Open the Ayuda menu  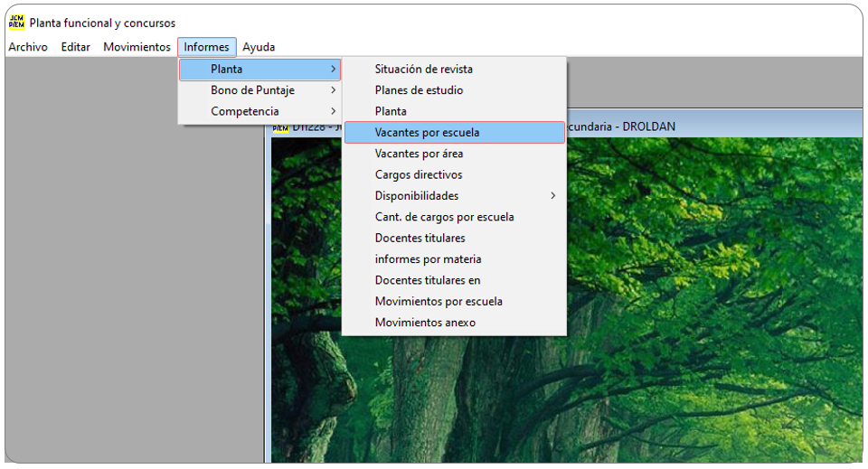point(259,47)
